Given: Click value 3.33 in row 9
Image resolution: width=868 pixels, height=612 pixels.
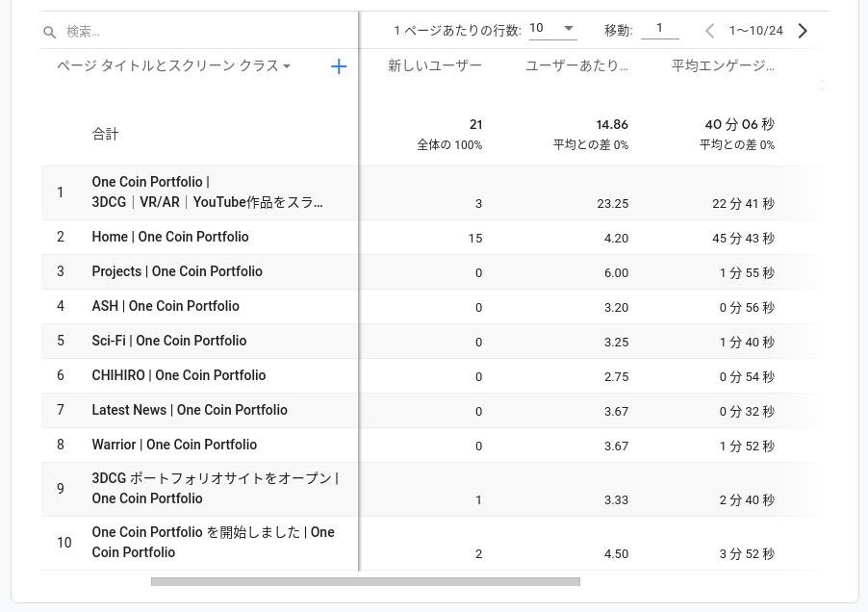Looking at the screenshot, I should tap(616, 500).
